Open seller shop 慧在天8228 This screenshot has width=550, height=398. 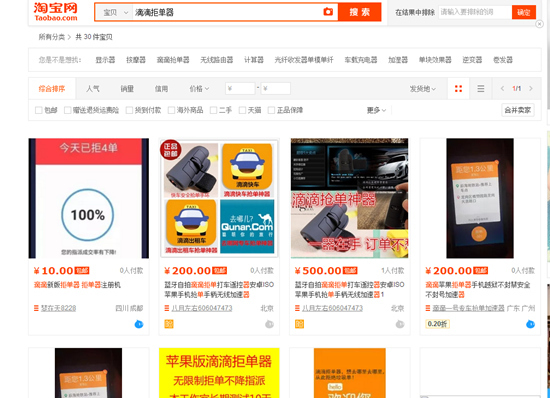pyautogui.click(x=58, y=308)
